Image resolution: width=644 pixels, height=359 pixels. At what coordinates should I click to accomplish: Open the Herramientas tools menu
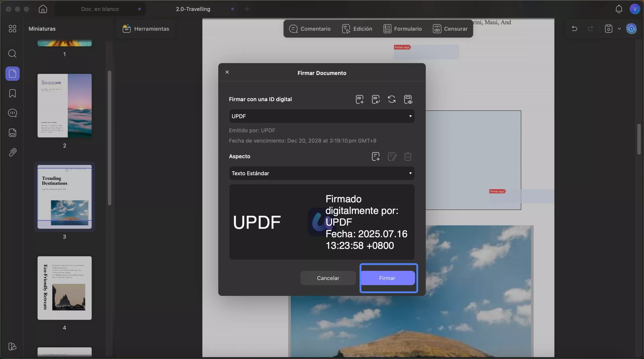coord(146,29)
